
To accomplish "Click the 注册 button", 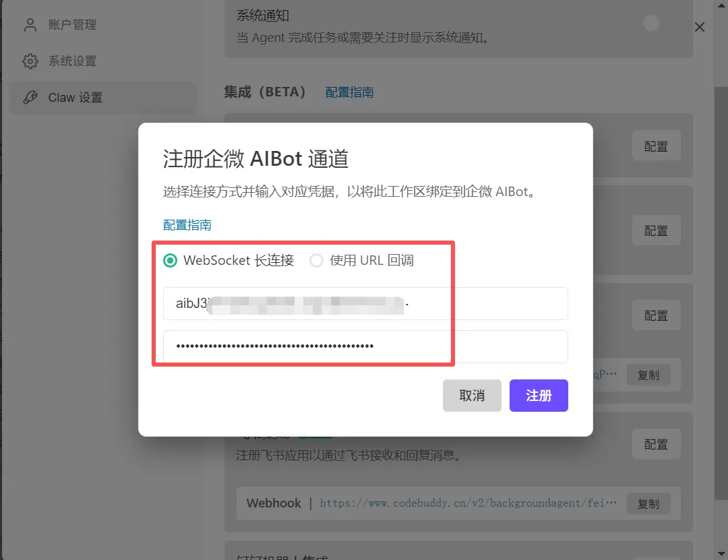I will pos(539,396).
